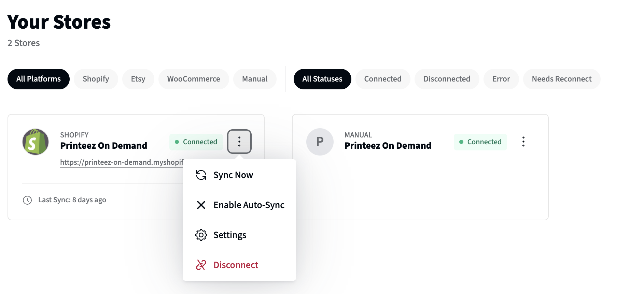Filter stores by Etsy
This screenshot has width=644, height=294.
click(x=138, y=79)
